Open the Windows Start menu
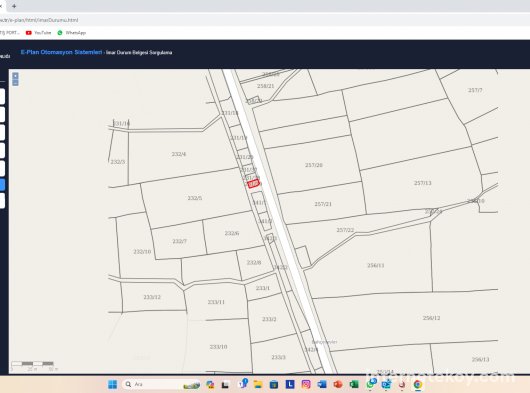 pos(112,384)
